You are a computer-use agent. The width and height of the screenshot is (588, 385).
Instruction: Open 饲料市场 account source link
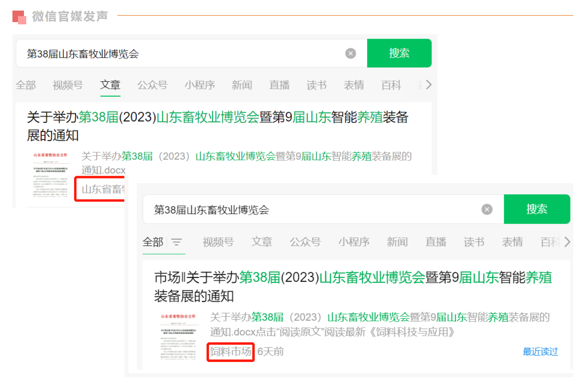(x=231, y=352)
